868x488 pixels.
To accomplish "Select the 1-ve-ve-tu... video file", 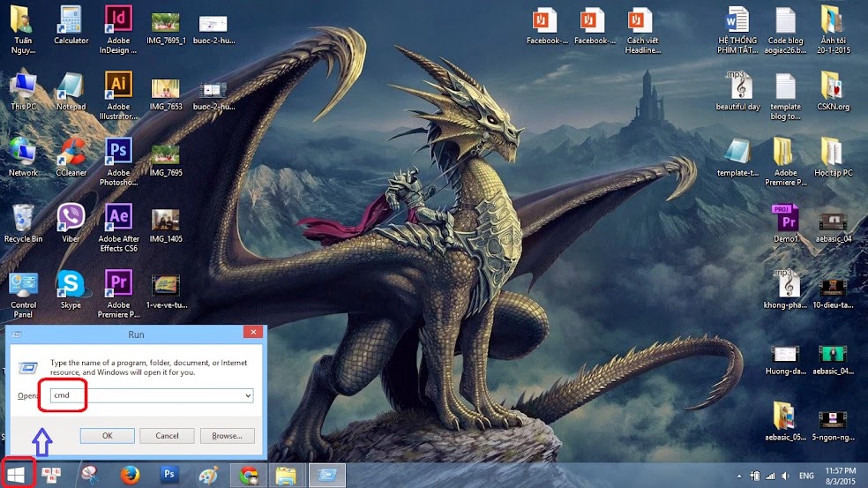I will pos(166,291).
